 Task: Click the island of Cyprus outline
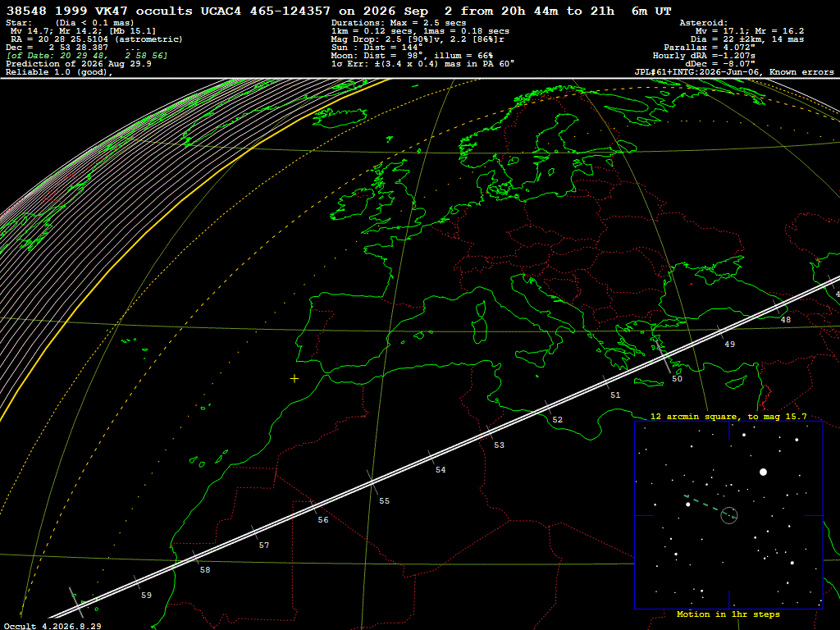point(736,382)
